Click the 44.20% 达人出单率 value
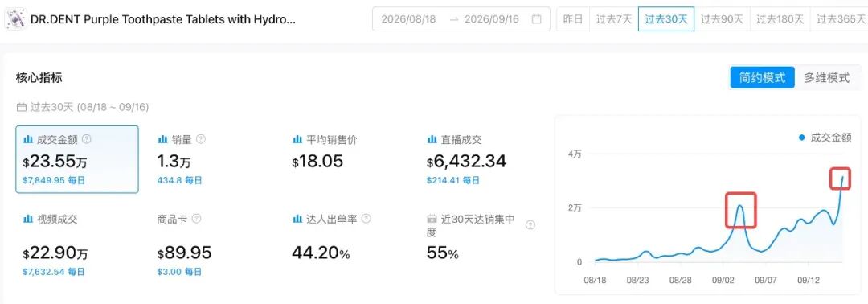This screenshot has width=868, height=304. [x=321, y=253]
